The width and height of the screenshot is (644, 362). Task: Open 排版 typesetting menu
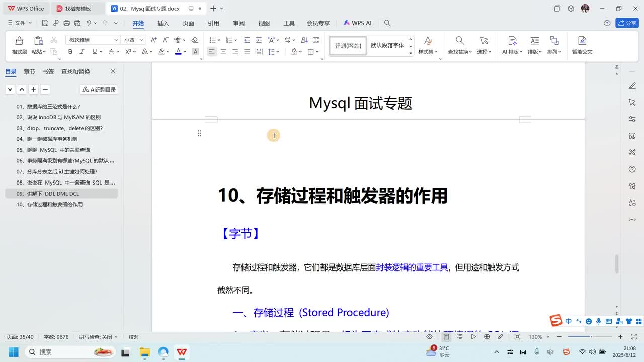535,45
